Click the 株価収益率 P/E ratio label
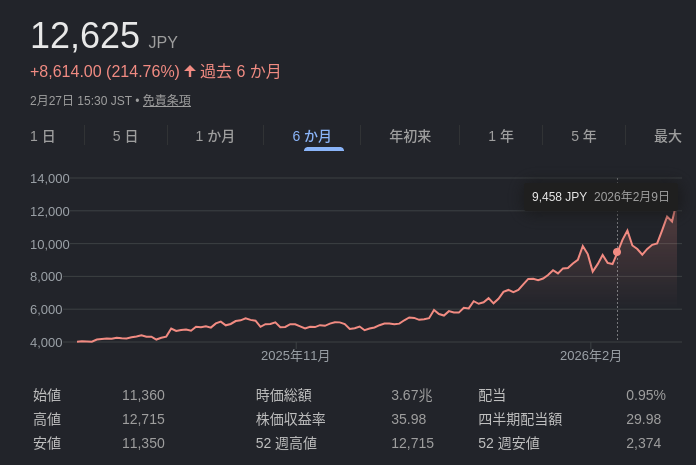Screen dimensions: 696x465 coord(291,419)
